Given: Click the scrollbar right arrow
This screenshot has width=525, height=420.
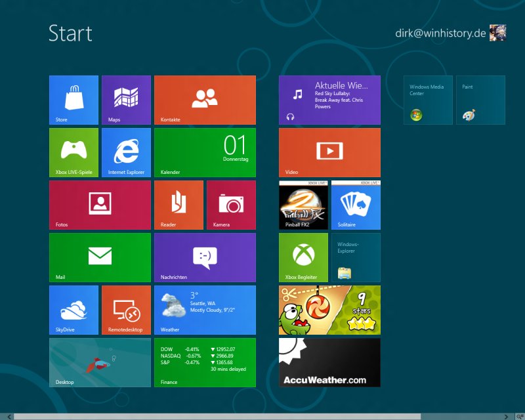Looking at the screenshot, I should [x=506, y=417].
